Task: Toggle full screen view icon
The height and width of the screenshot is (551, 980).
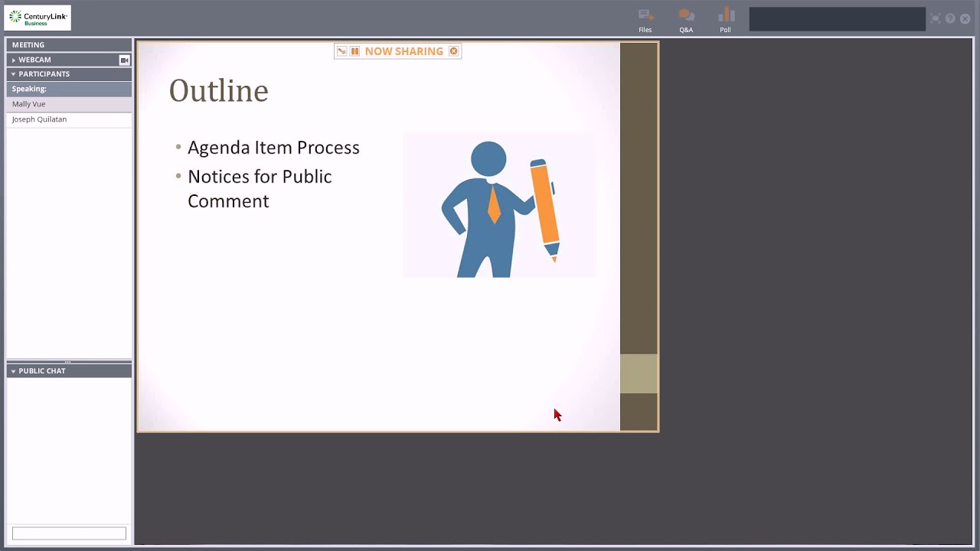Action: (936, 18)
